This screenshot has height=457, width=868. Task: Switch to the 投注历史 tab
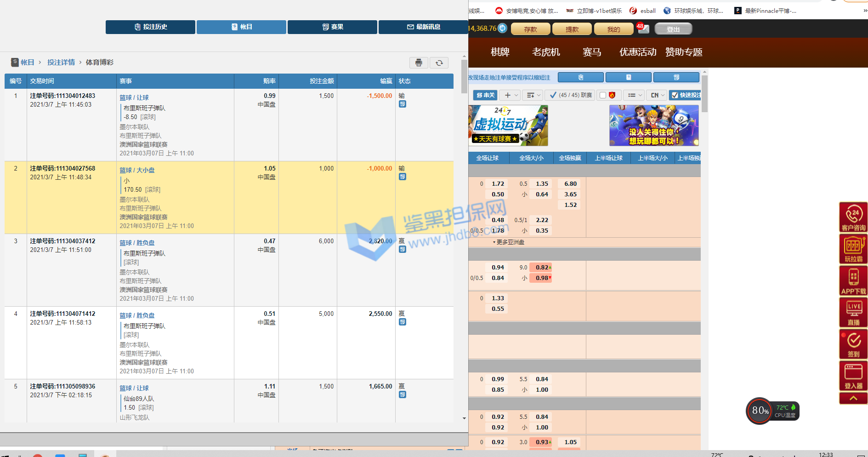[x=150, y=27]
